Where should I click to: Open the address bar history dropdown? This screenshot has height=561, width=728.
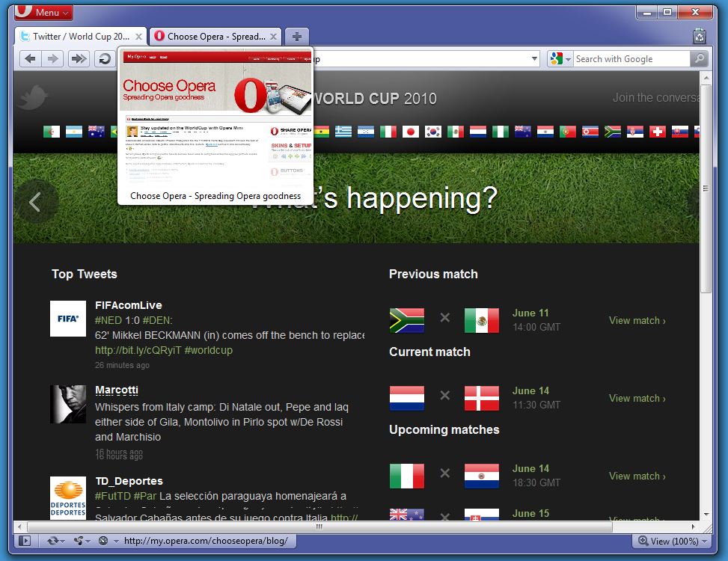[x=534, y=58]
